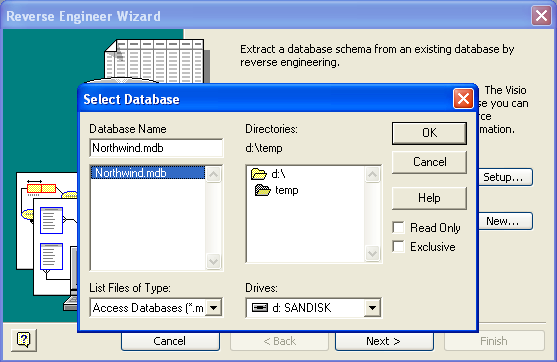
Task: Click directories list scrollbar up arrow
Action: [x=372, y=174]
